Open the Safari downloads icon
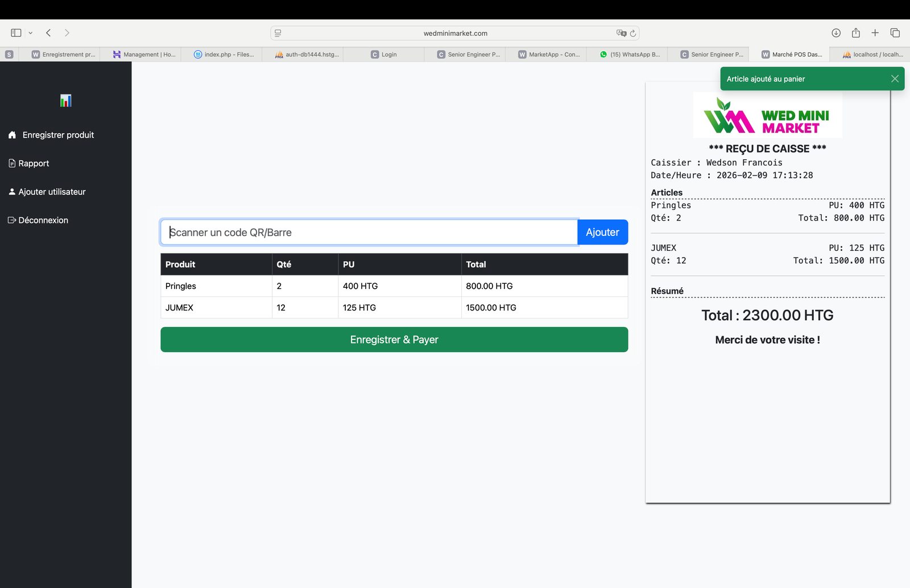Image resolution: width=910 pixels, height=588 pixels. coord(835,33)
